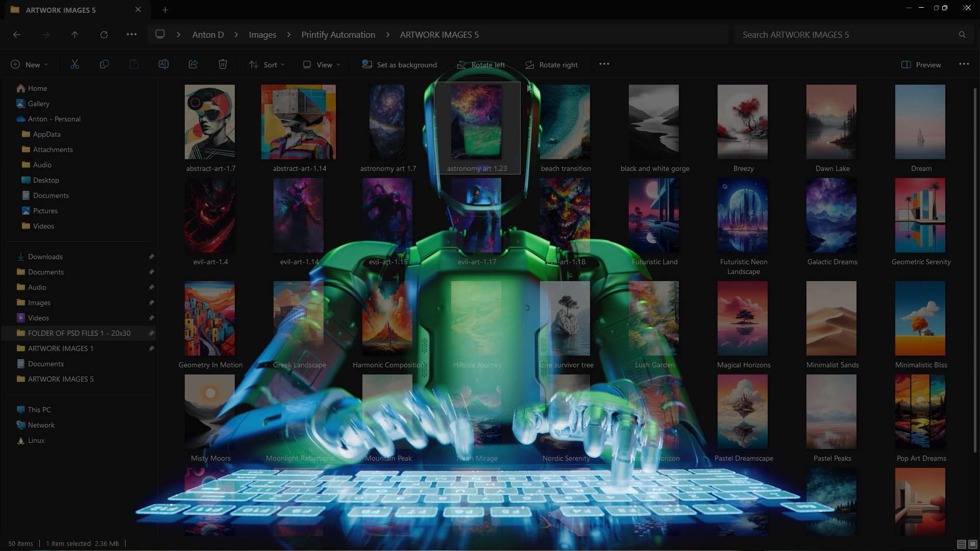Set selected image as desktop background
This screenshot has width=980, height=551.
click(x=399, y=64)
